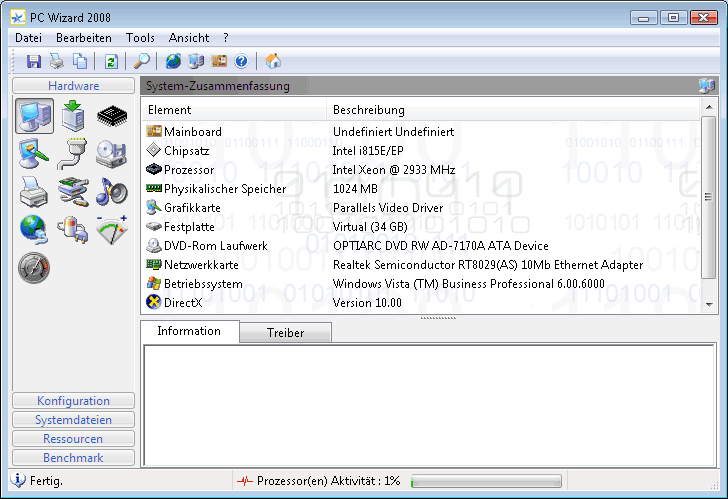
Task: Select the Multimedia music and speaker icon
Action: pos(112,191)
